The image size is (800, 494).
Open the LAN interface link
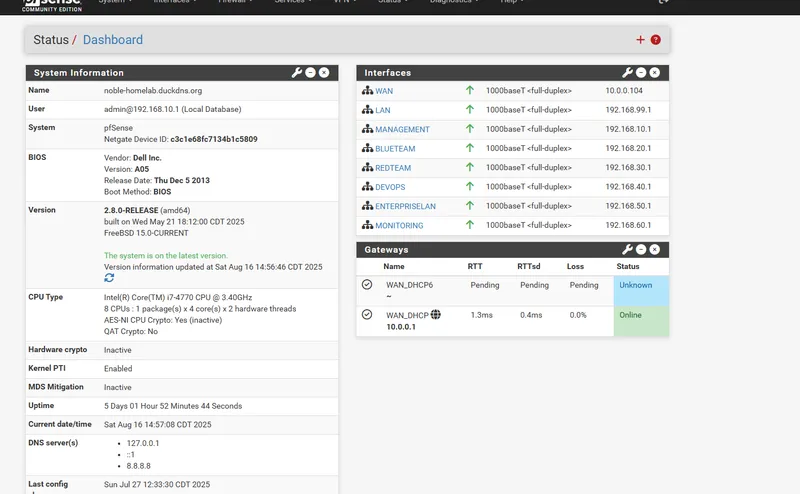point(383,110)
